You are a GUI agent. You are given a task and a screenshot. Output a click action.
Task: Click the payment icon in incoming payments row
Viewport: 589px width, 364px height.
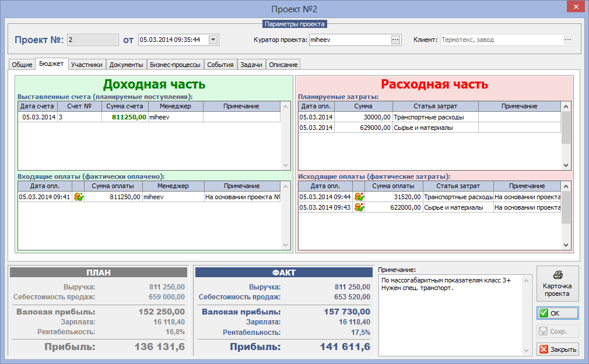tap(79, 197)
